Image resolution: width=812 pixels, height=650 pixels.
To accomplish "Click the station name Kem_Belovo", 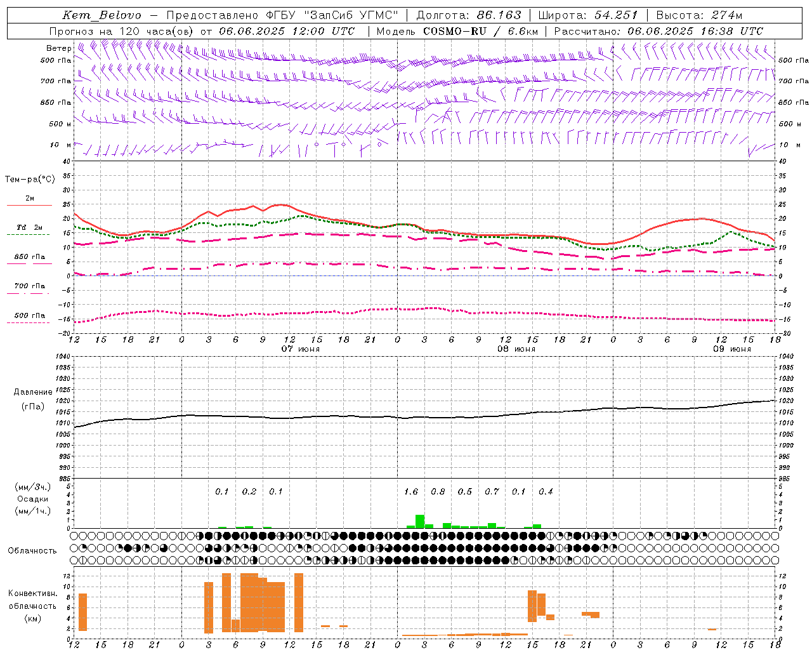I will (x=102, y=15).
